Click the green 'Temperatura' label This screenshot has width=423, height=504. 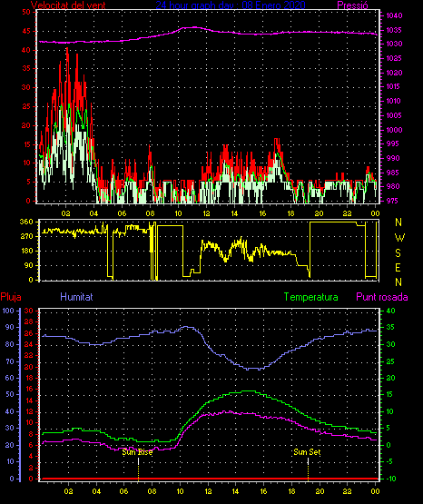(311, 297)
